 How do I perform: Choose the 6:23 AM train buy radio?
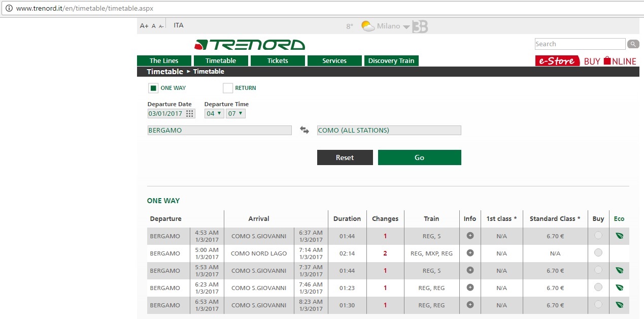598,288
